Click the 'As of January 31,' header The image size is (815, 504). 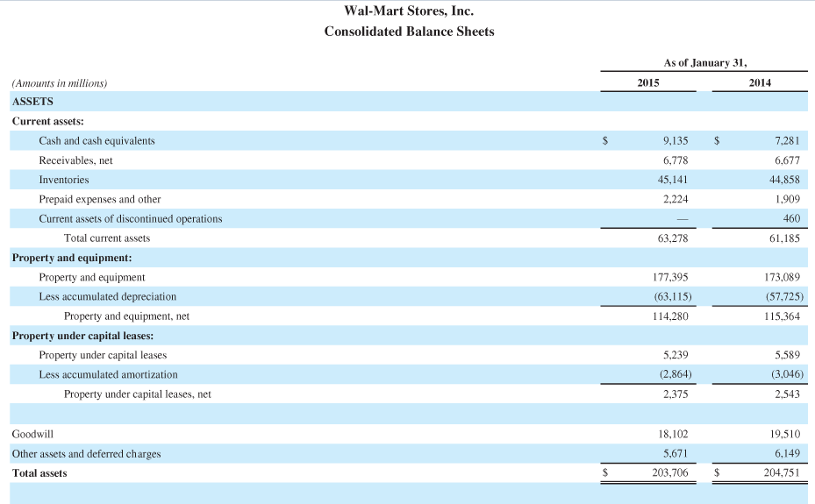pos(704,63)
